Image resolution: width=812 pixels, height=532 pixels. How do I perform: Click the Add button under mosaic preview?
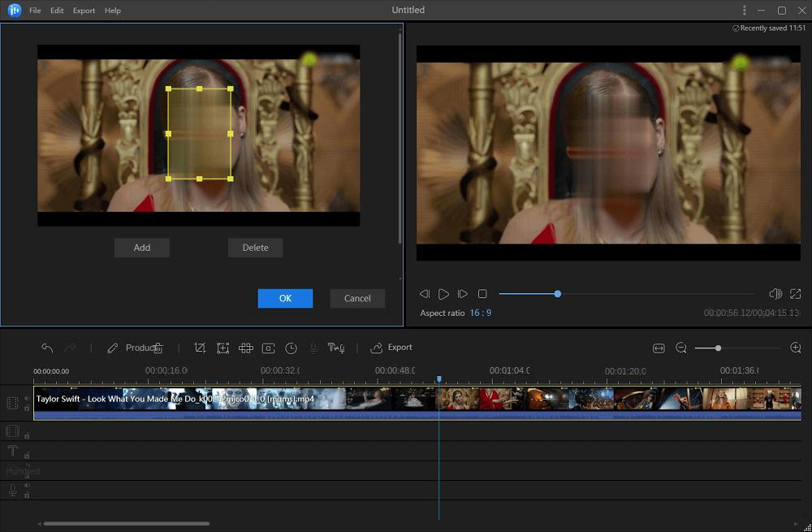[x=142, y=248]
